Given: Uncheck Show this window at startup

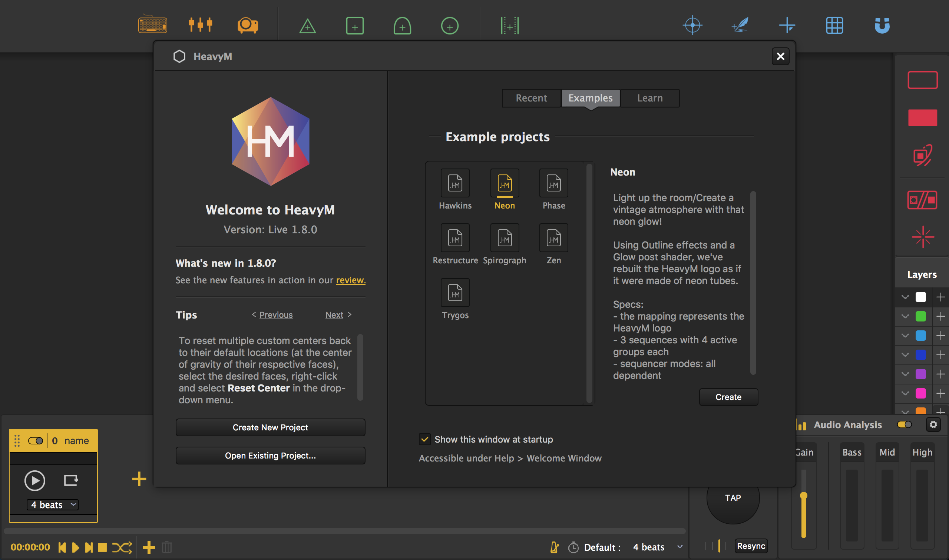Looking at the screenshot, I should [424, 439].
